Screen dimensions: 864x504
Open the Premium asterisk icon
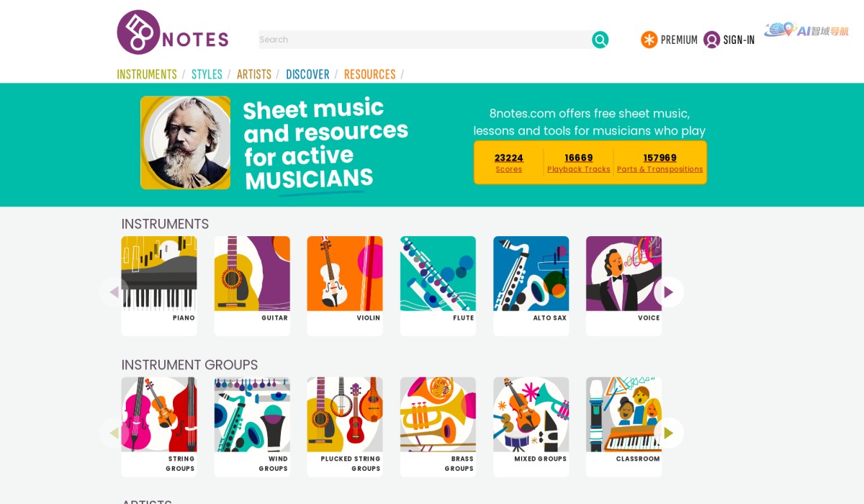pyautogui.click(x=649, y=40)
